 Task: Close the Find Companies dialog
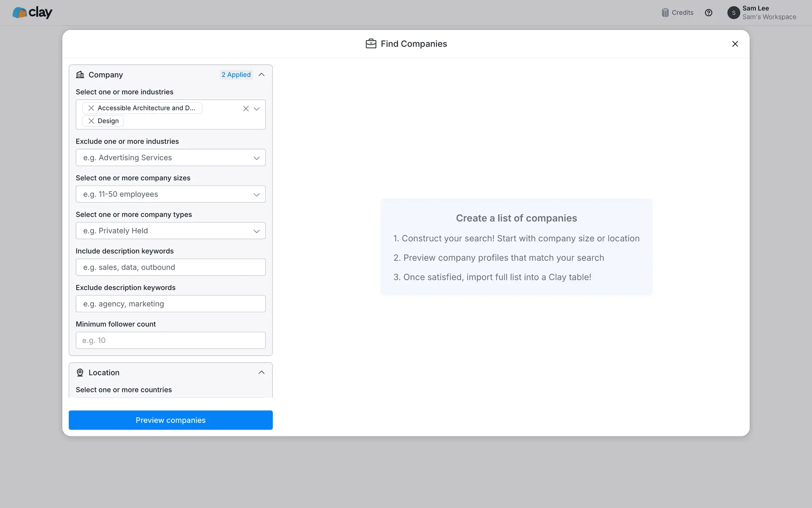coord(735,44)
